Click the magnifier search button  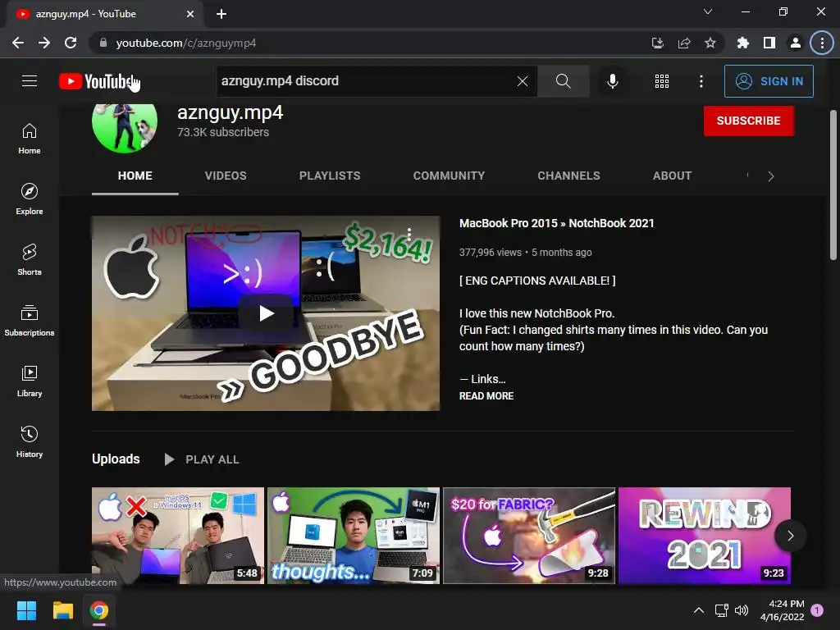pos(563,81)
